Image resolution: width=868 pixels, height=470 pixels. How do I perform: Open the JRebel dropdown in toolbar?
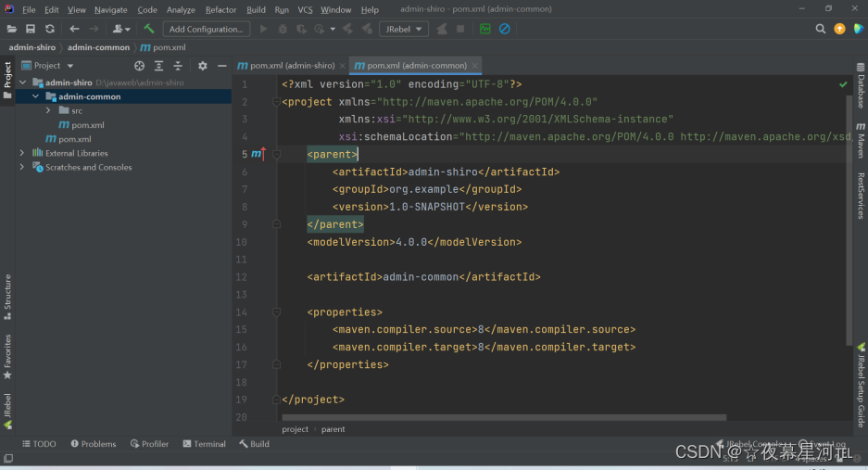pyautogui.click(x=403, y=29)
